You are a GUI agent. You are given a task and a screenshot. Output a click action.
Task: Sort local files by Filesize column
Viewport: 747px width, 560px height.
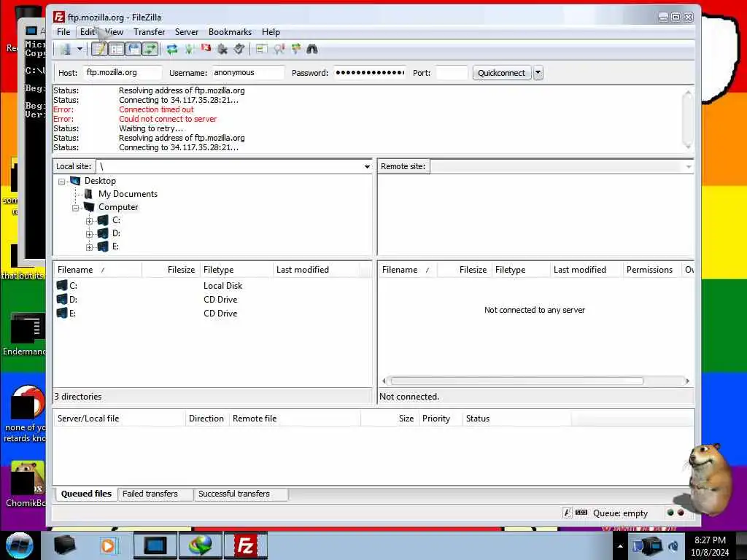pos(171,270)
